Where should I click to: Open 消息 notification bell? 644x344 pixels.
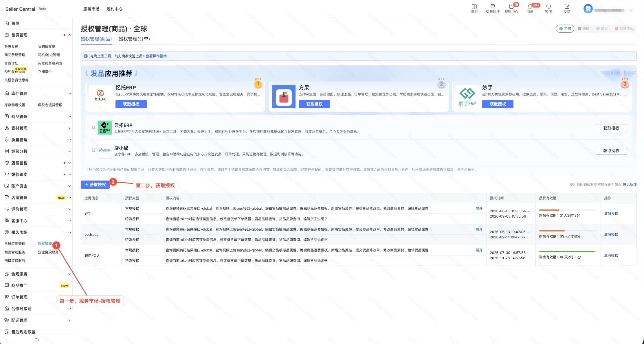(530, 6)
